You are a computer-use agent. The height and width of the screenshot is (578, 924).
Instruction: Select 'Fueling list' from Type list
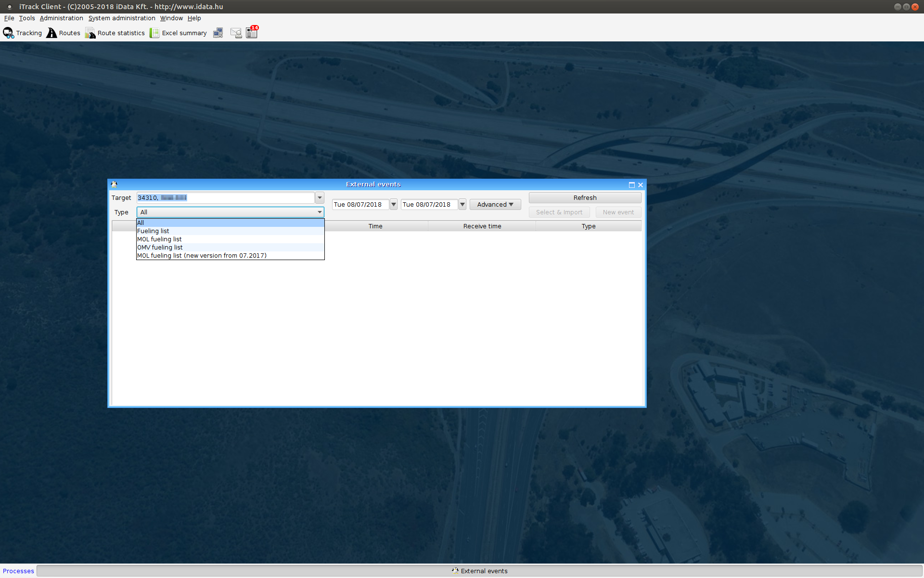tap(153, 231)
